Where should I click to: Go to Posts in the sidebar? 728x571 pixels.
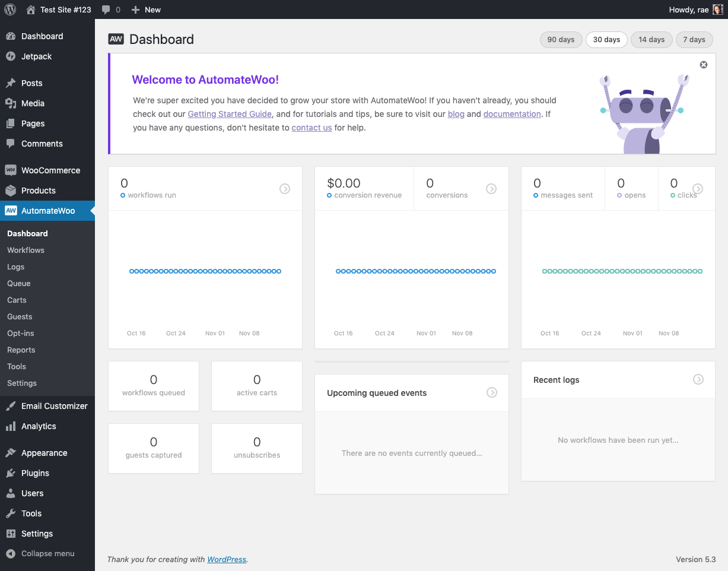click(x=47, y=83)
